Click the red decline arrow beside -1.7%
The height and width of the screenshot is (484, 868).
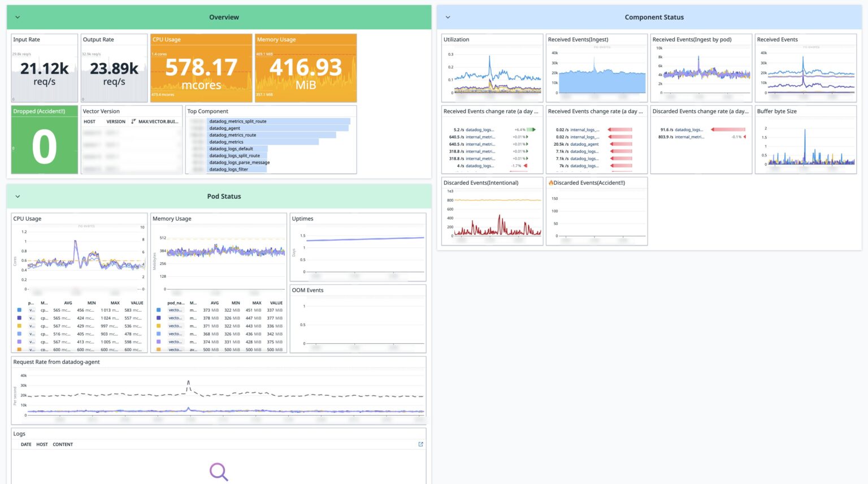click(526, 165)
